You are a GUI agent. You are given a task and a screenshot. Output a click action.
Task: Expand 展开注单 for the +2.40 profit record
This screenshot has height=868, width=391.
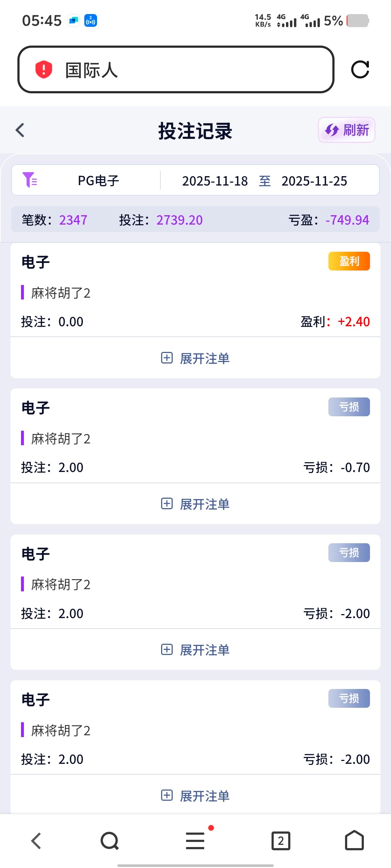pyautogui.click(x=195, y=358)
